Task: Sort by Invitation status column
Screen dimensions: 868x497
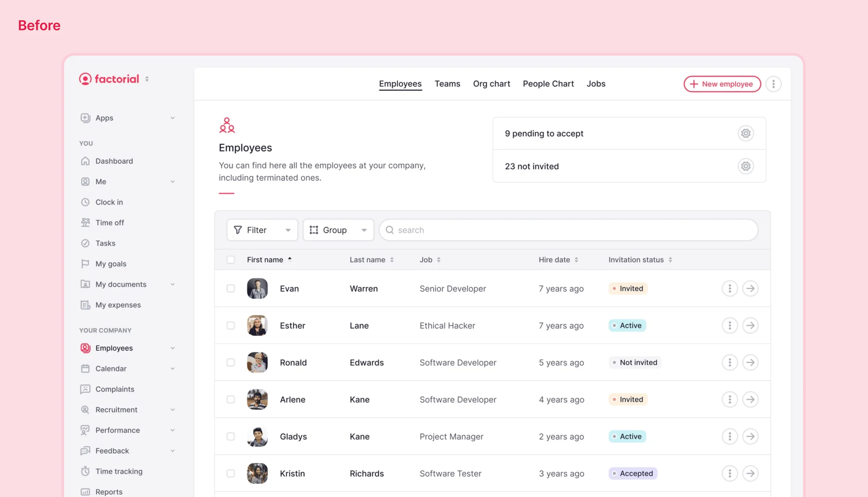Action: 640,260
